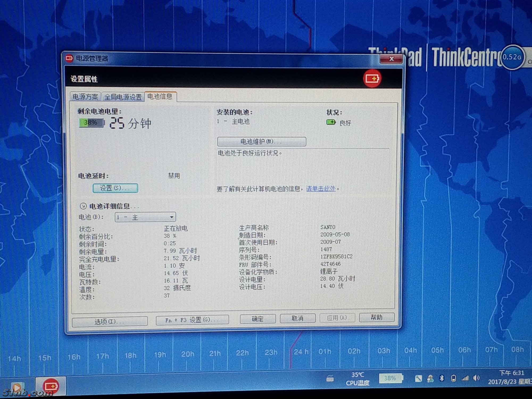This screenshot has height=399, width=532.
Task: Click the user figure tray icon
Action: (x=430, y=378)
